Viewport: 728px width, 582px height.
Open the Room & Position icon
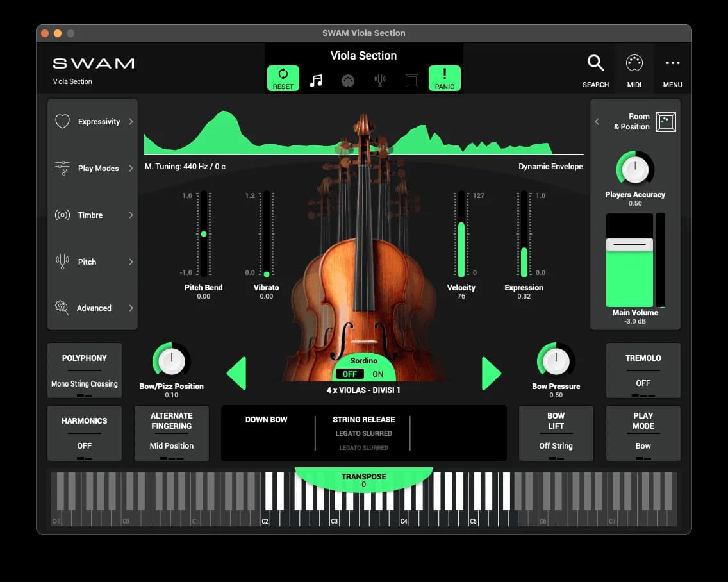coord(666,122)
